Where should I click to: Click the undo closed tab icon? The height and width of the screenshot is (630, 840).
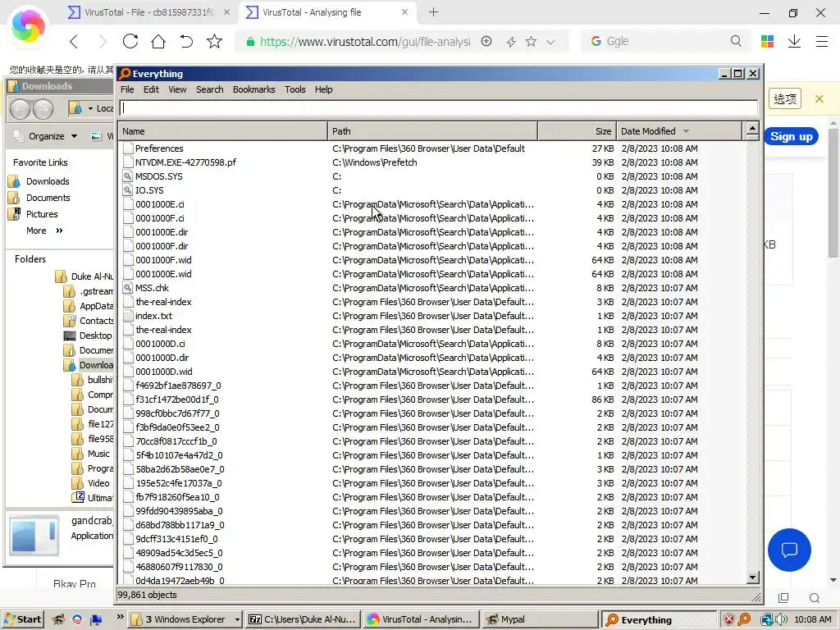click(x=186, y=41)
